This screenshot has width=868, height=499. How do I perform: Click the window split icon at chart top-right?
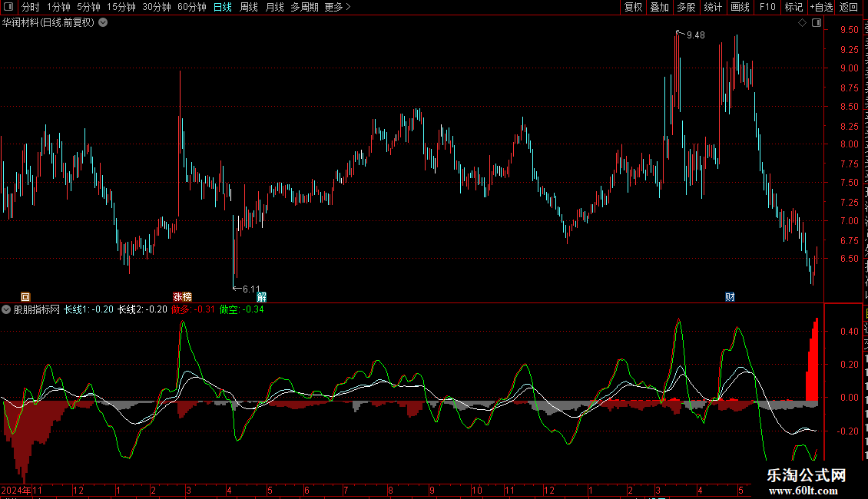click(817, 23)
